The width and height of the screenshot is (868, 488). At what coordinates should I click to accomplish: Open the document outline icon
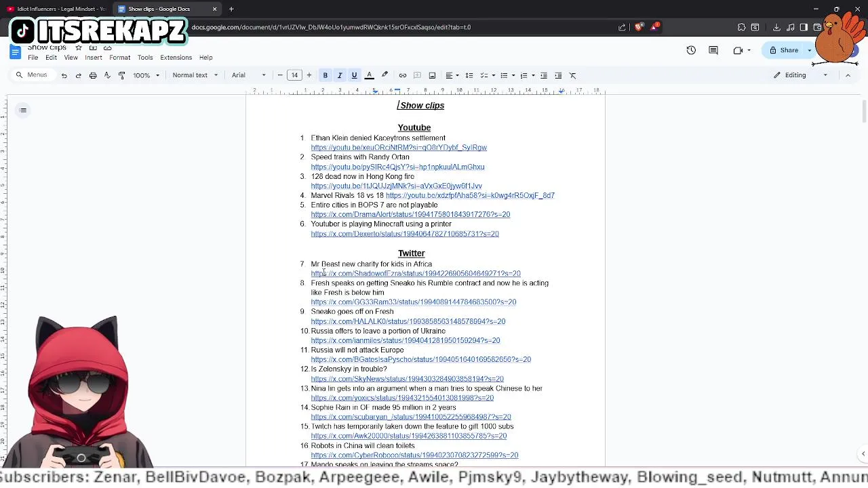point(23,110)
